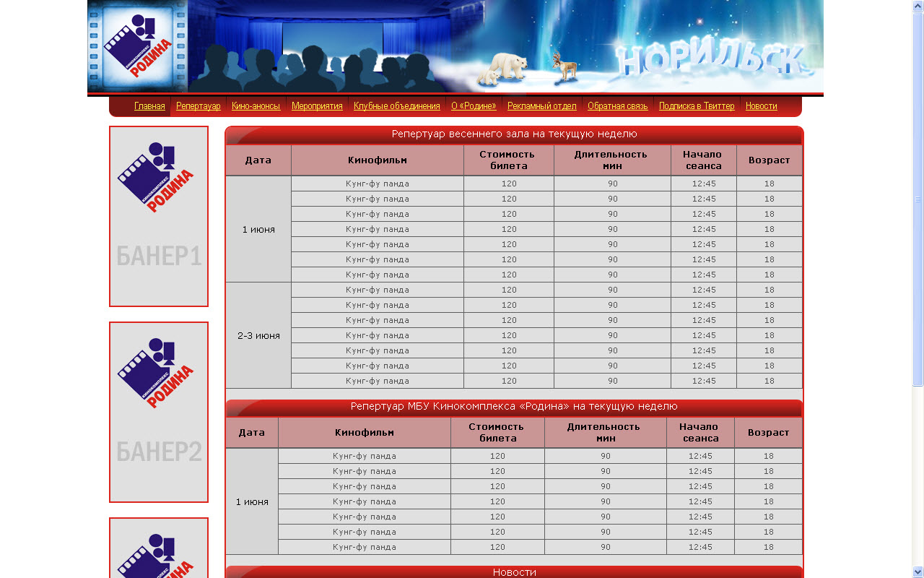Image resolution: width=924 pixels, height=578 pixels.
Task: Click the Rodina logo in header
Action: click(x=138, y=47)
